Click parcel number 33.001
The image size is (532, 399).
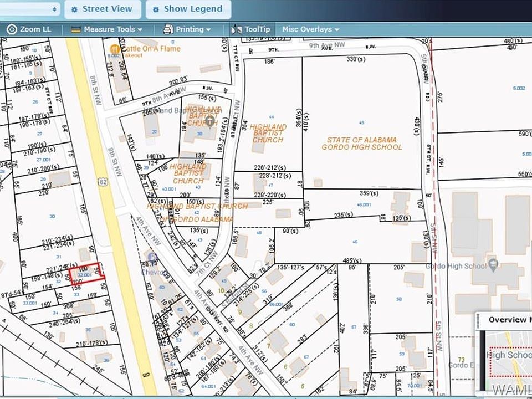click(x=30, y=303)
